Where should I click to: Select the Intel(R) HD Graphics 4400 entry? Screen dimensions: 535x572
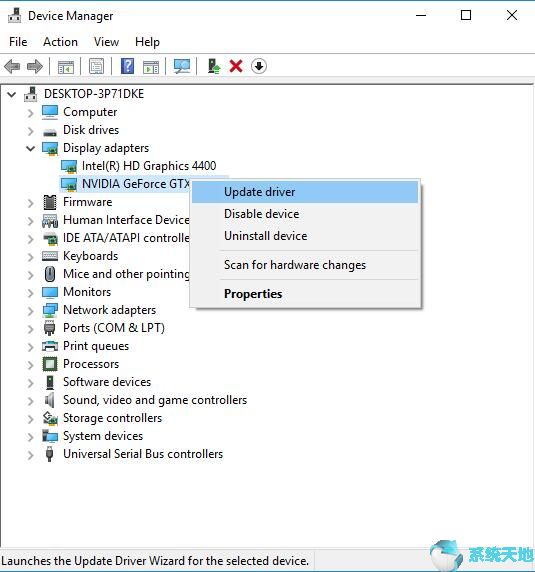pyautogui.click(x=149, y=166)
